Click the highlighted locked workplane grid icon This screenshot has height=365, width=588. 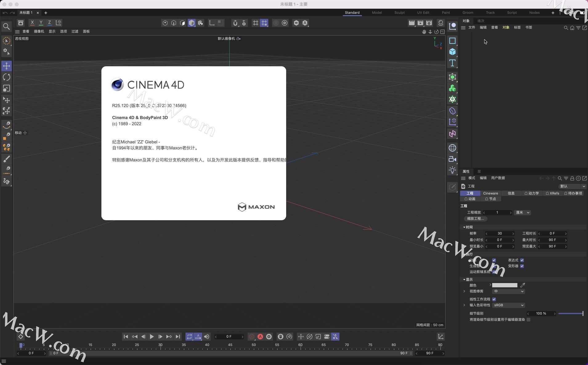click(x=264, y=23)
